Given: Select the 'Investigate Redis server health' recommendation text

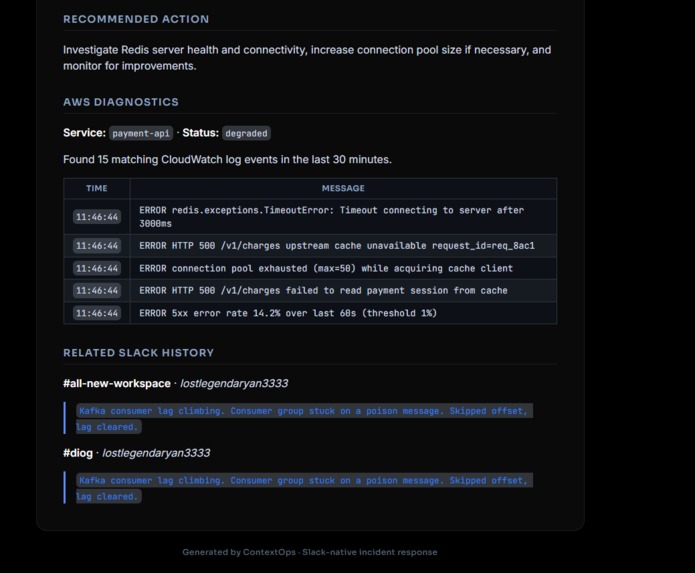Looking at the screenshot, I should pos(307,58).
